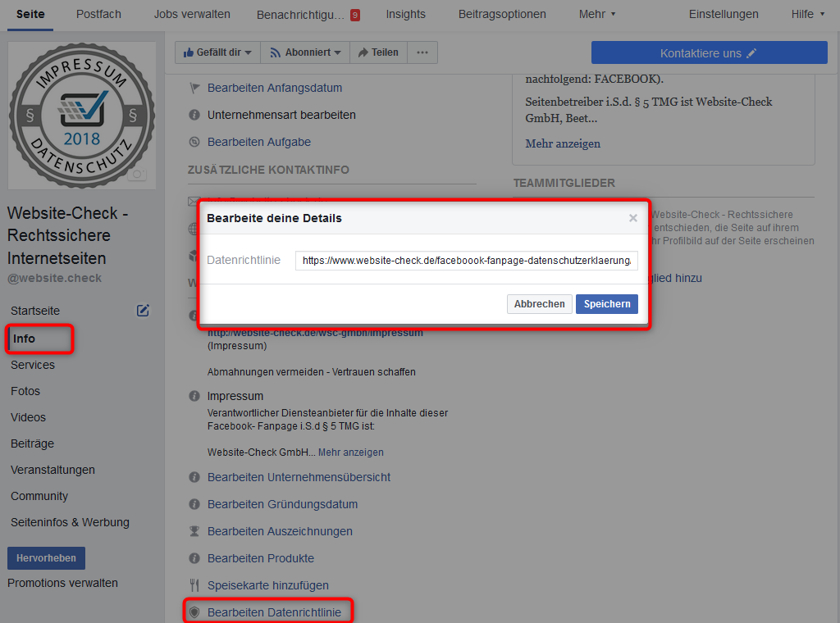Select Seiteninfos & Werbung in sidebar
840x623 pixels.
point(70,522)
